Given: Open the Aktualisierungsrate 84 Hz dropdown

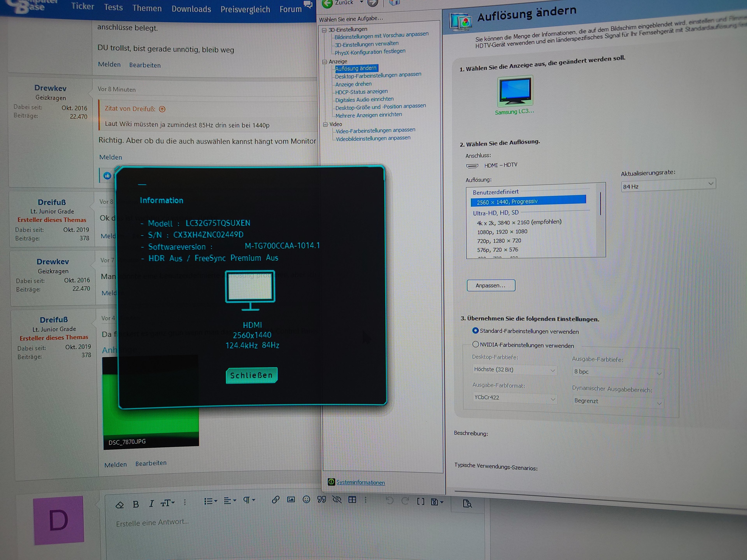Looking at the screenshot, I should coord(668,185).
